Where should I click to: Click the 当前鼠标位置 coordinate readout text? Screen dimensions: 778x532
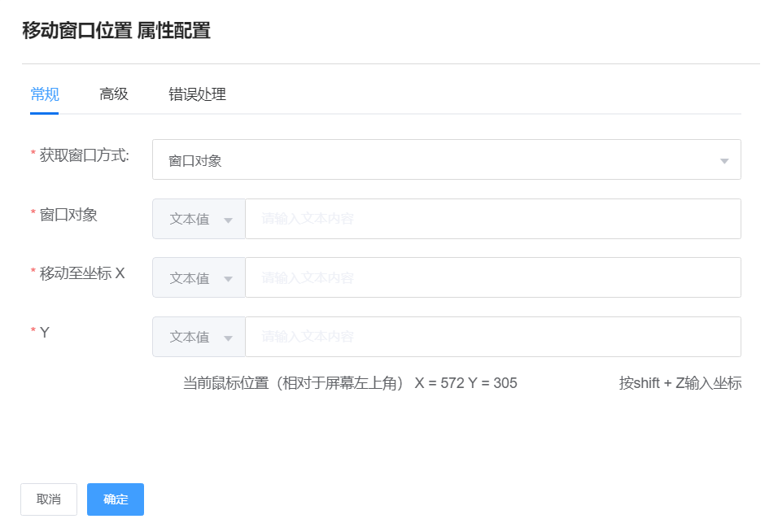coord(350,383)
